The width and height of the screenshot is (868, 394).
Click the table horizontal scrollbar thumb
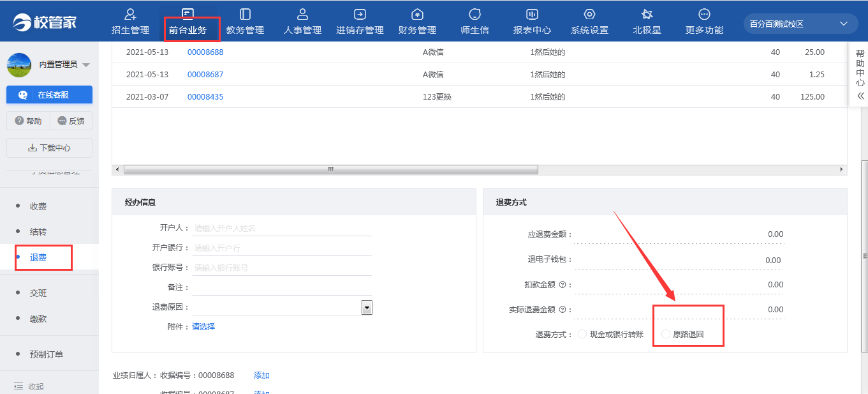pyautogui.click(x=330, y=169)
